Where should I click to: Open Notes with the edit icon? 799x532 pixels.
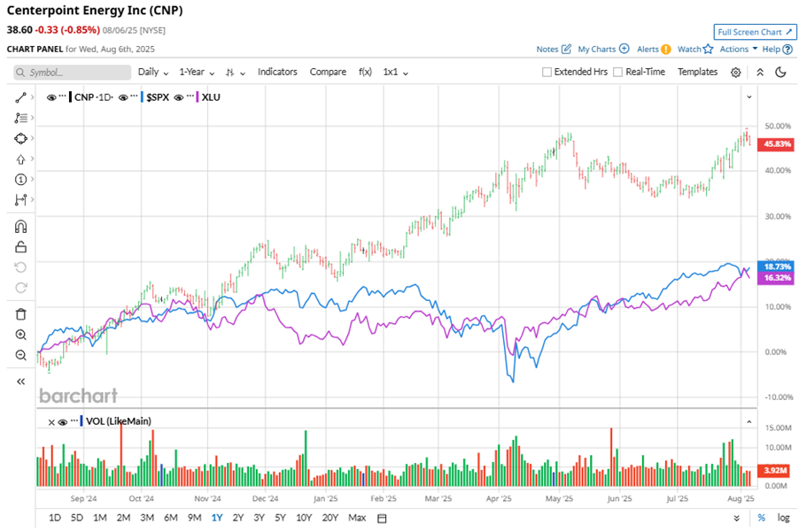pyautogui.click(x=554, y=49)
